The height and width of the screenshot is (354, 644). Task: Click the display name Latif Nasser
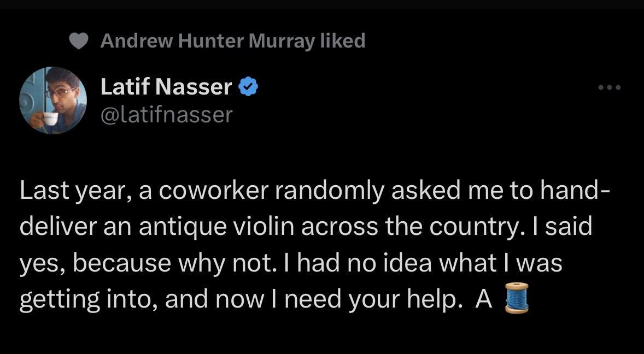coord(165,86)
